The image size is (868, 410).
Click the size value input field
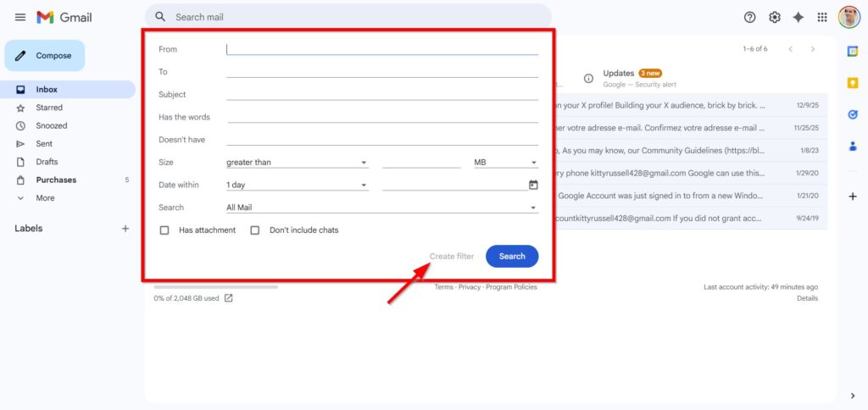(x=421, y=163)
